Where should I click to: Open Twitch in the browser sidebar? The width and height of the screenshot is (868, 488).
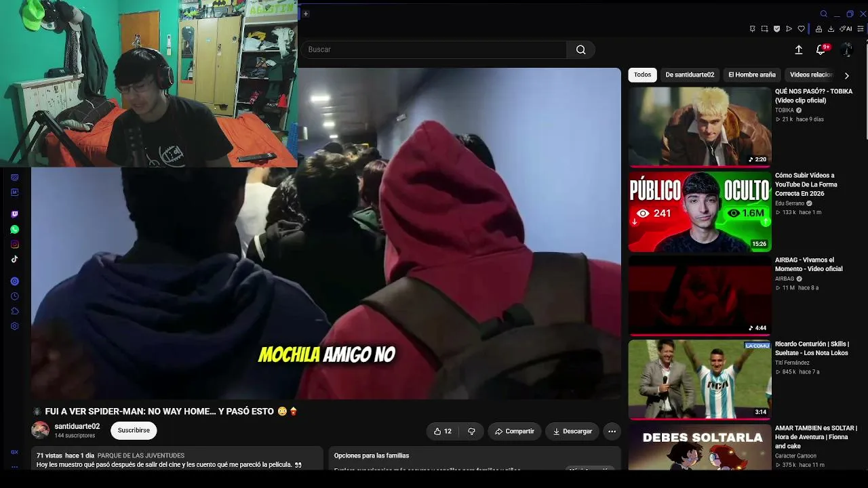click(14, 214)
